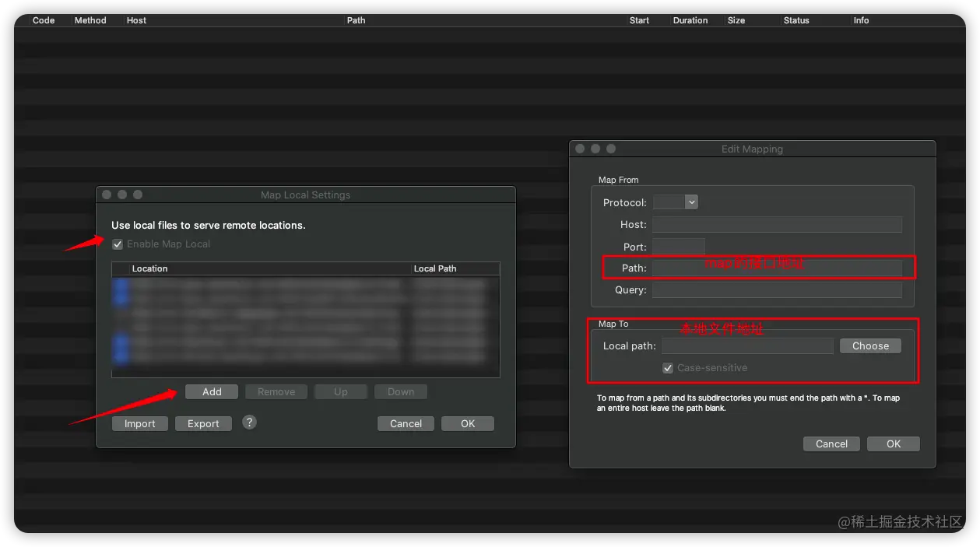
Task: Sort by the Status column header
Action: click(x=796, y=20)
